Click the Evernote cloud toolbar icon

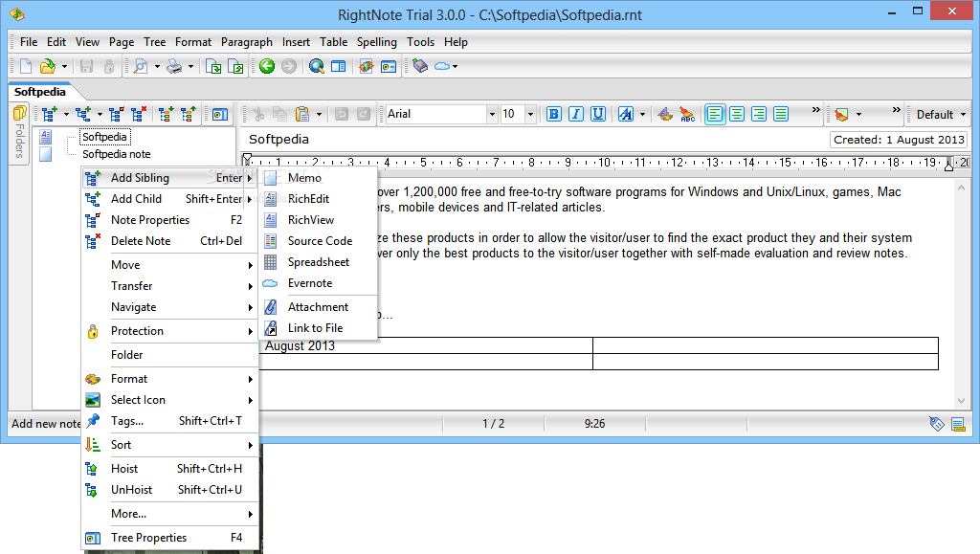[442, 66]
